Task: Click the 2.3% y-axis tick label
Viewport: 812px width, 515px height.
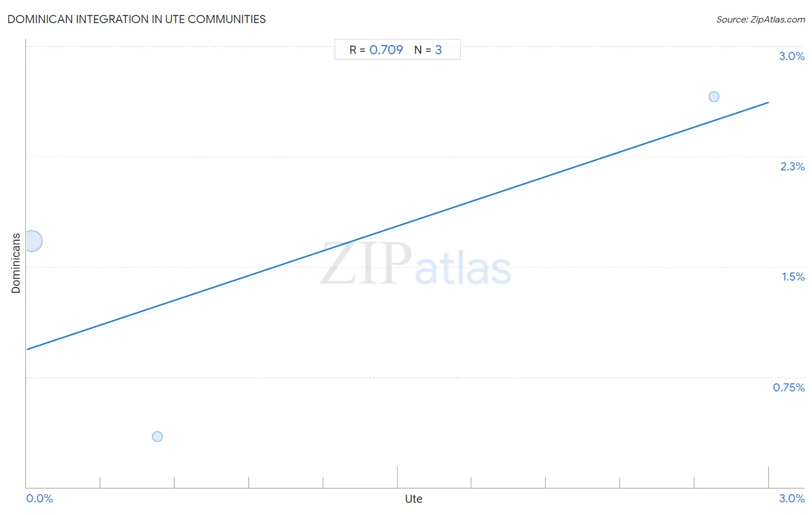Action: [x=792, y=166]
